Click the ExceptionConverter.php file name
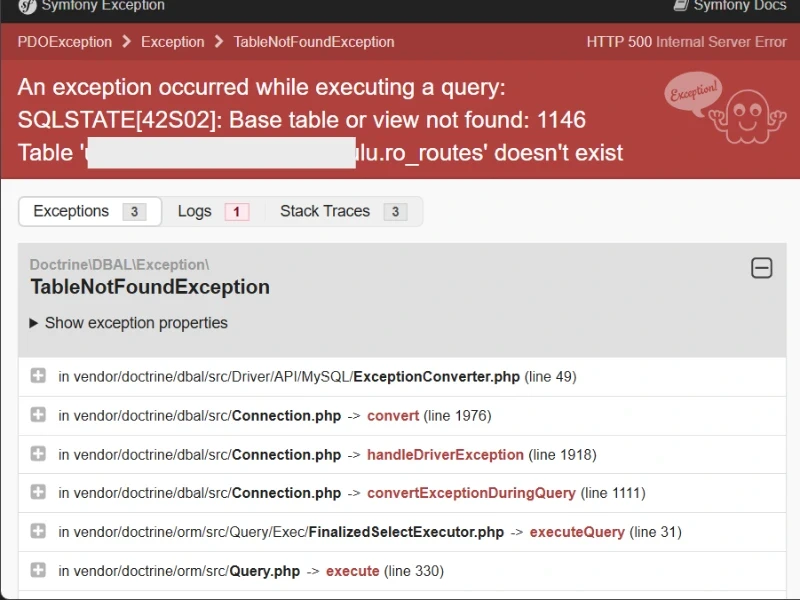Screen dimensions: 800x600 tap(436, 377)
